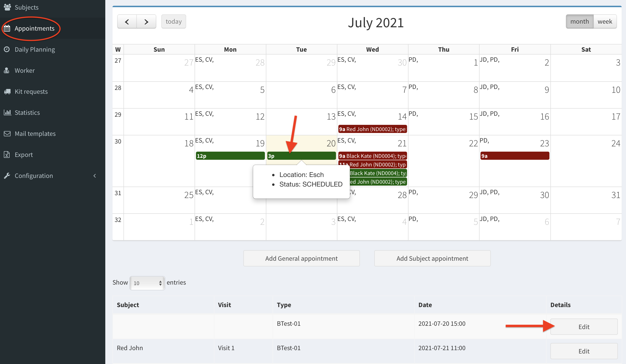The image size is (626, 364).
Task: Click the Worker person icon
Action: (x=7, y=71)
